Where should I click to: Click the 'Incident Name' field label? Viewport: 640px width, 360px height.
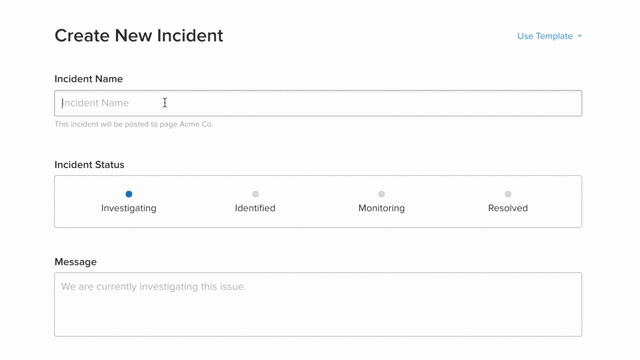pos(89,79)
